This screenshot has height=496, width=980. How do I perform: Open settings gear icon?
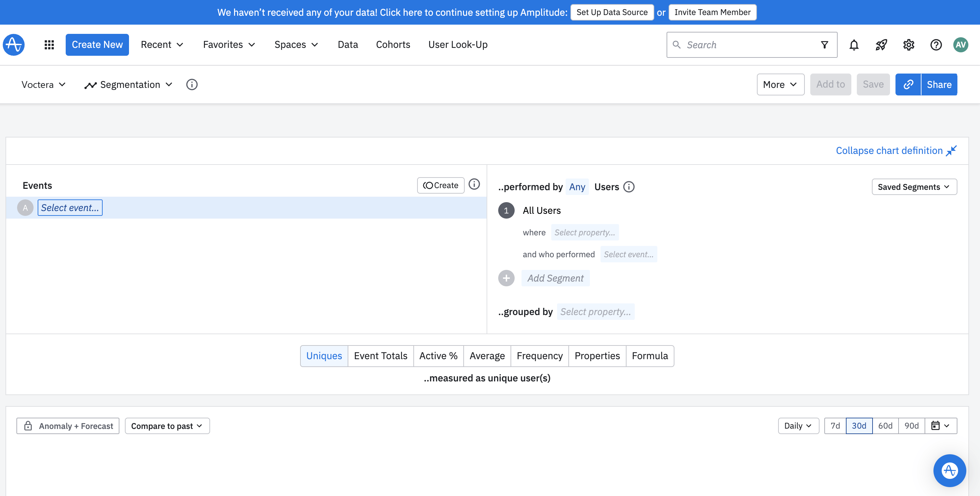click(x=908, y=45)
